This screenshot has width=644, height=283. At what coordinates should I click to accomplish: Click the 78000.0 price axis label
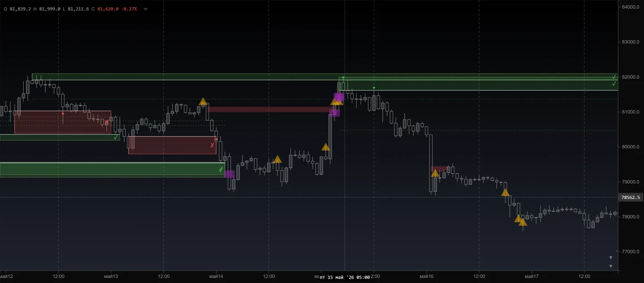pos(630,217)
